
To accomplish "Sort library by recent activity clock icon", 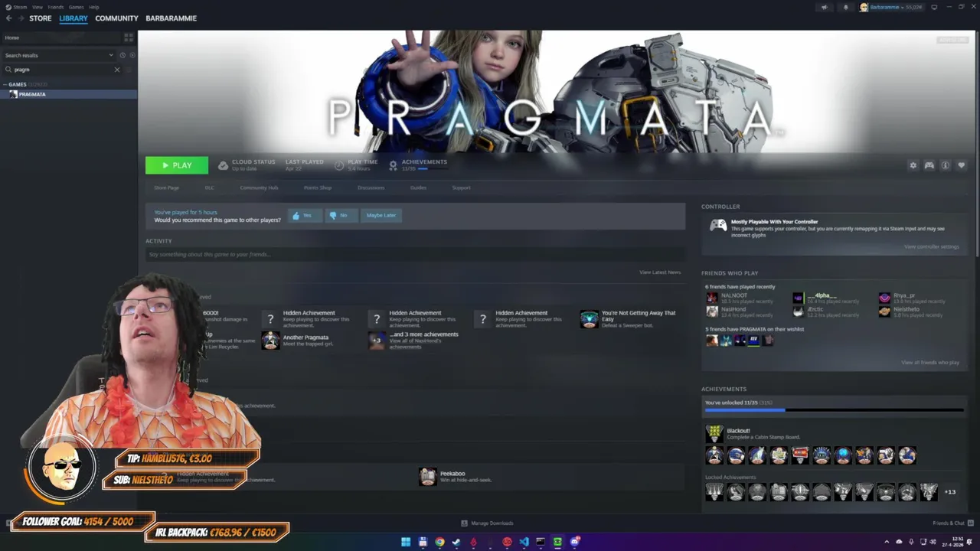I will [122, 55].
